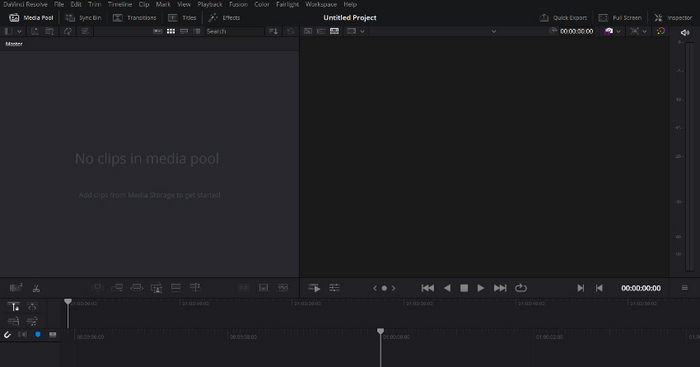Click the cut transition icon
Image resolution: width=700 pixels, height=367 pixels.
(x=244, y=288)
